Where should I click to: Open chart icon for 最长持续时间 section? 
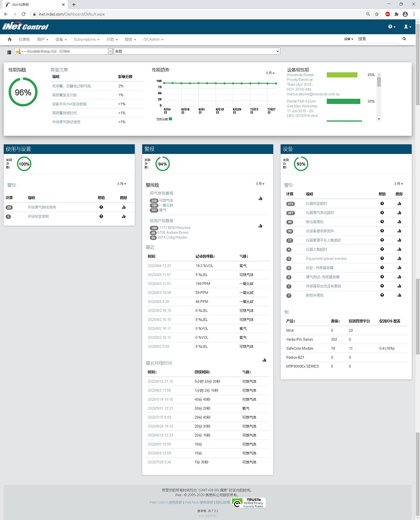264,360
